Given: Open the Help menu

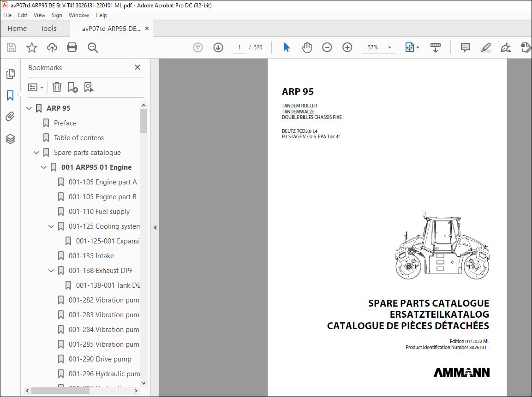Looking at the screenshot, I should point(101,15).
